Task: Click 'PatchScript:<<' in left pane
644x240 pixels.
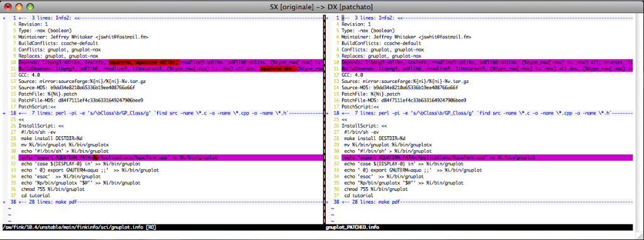Action: pyautogui.click(x=37, y=107)
